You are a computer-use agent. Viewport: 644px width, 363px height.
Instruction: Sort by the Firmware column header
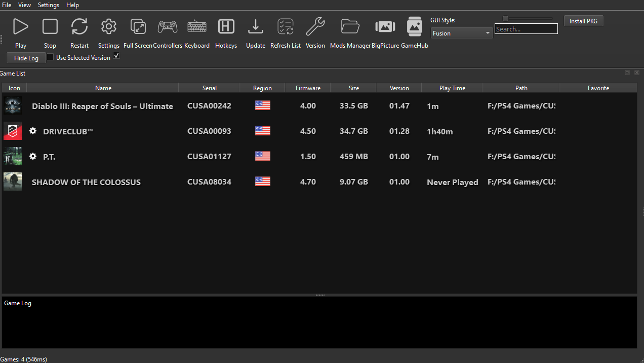[x=308, y=88]
